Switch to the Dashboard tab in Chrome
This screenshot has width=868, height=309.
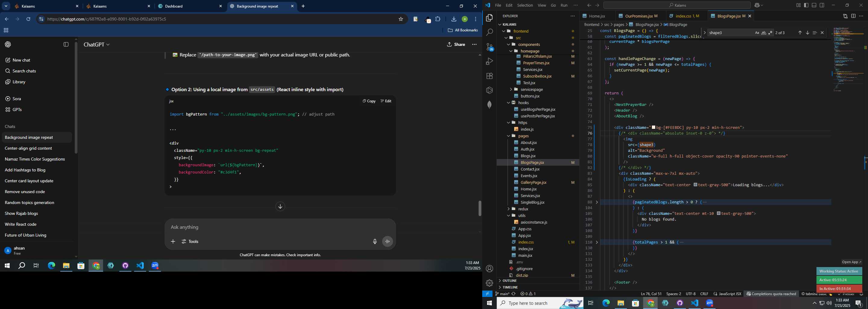pos(190,6)
